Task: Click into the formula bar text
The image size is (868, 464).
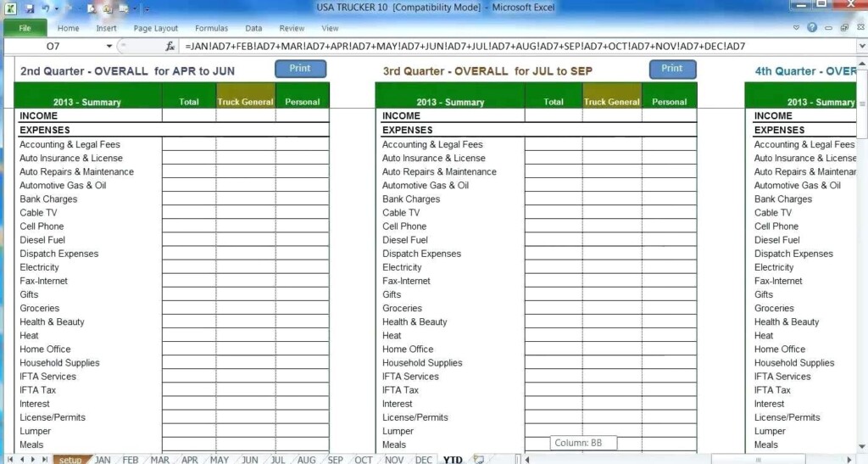Action: point(465,47)
